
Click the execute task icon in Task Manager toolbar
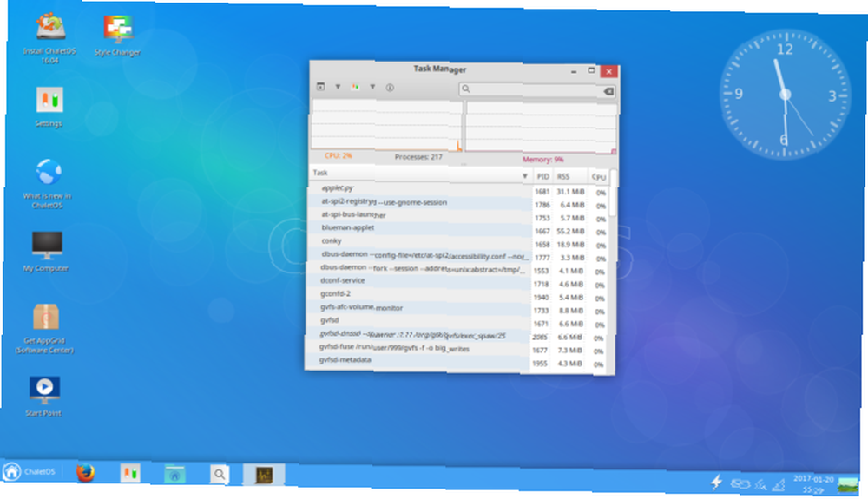320,86
